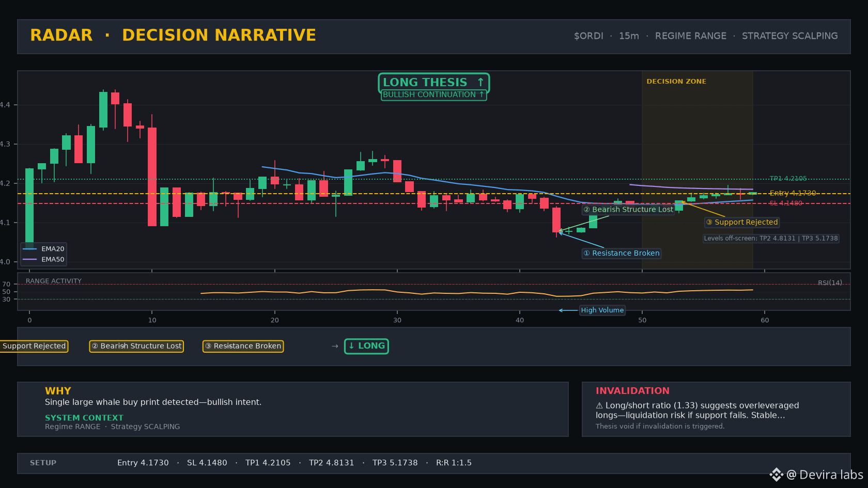Image resolution: width=868 pixels, height=488 pixels.
Task: Click the BULLISH CONTINUATION tag
Action: point(433,95)
